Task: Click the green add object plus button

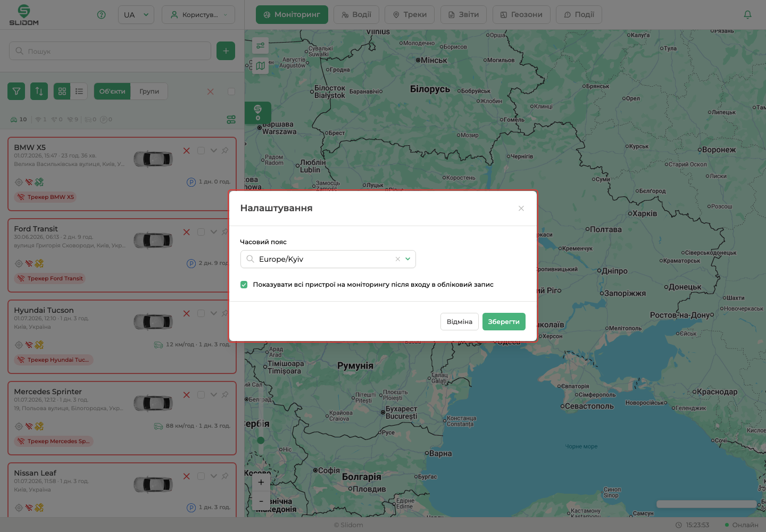Action: click(226, 51)
